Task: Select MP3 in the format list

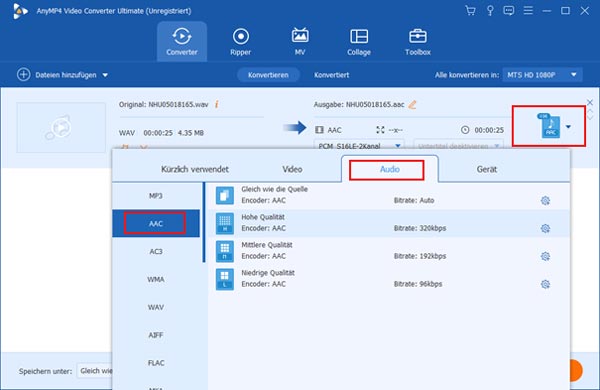Action: click(156, 196)
